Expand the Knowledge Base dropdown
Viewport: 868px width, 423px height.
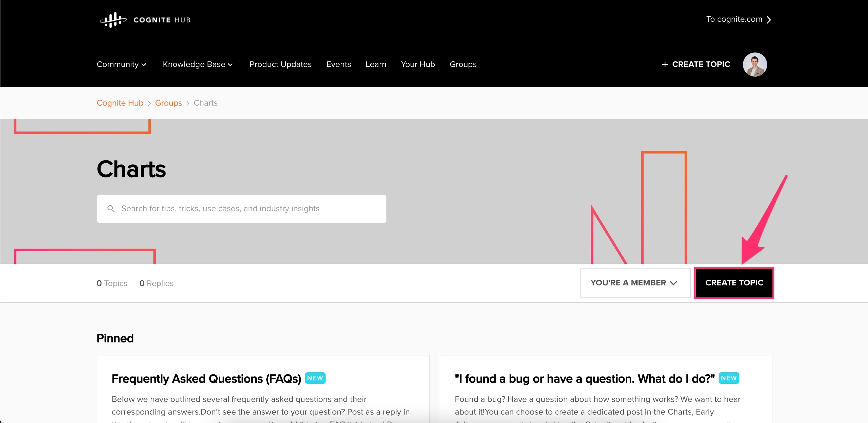pos(198,64)
